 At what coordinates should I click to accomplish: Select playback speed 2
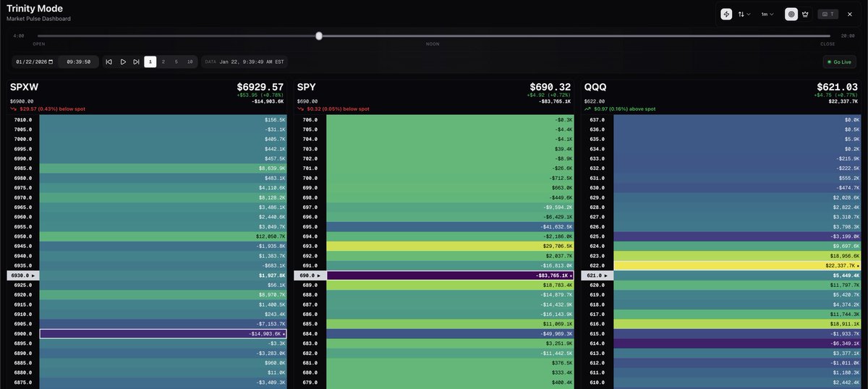coord(163,62)
